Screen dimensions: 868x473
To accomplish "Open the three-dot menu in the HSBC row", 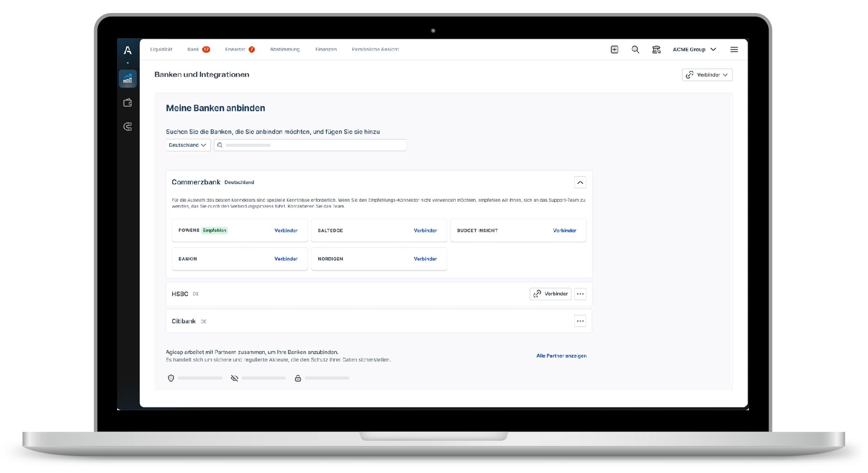I will coord(580,293).
